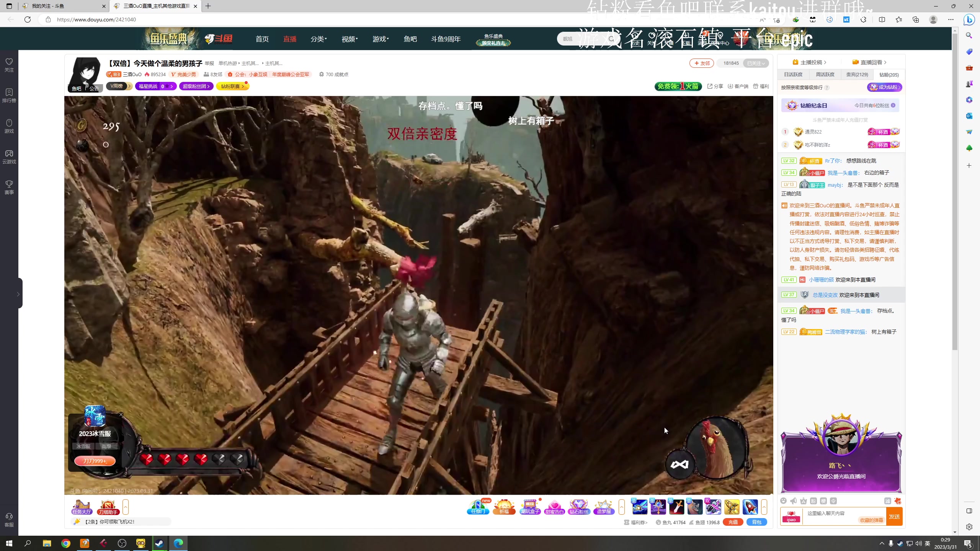Open the 粉 fan badge chat icon
980x551 pixels.
click(813, 501)
